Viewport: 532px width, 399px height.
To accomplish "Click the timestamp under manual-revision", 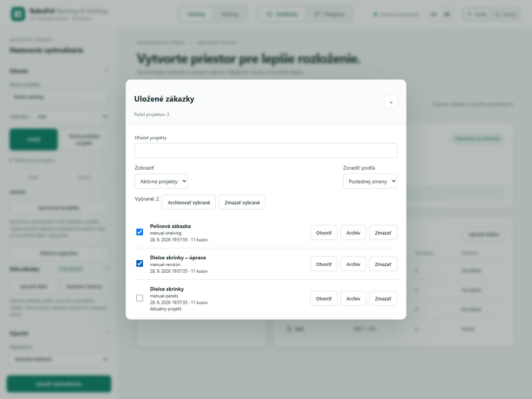I will pyautogui.click(x=179, y=271).
